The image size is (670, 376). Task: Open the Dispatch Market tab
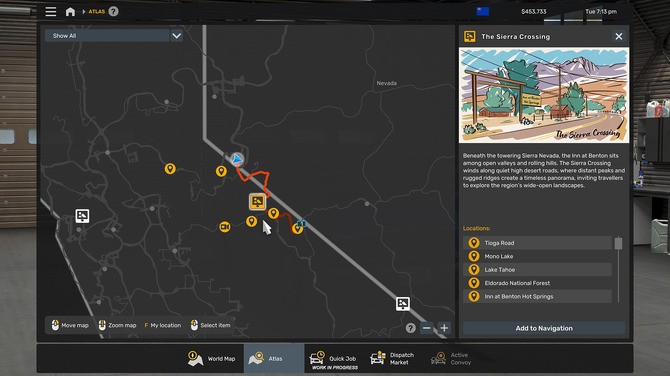click(x=392, y=358)
